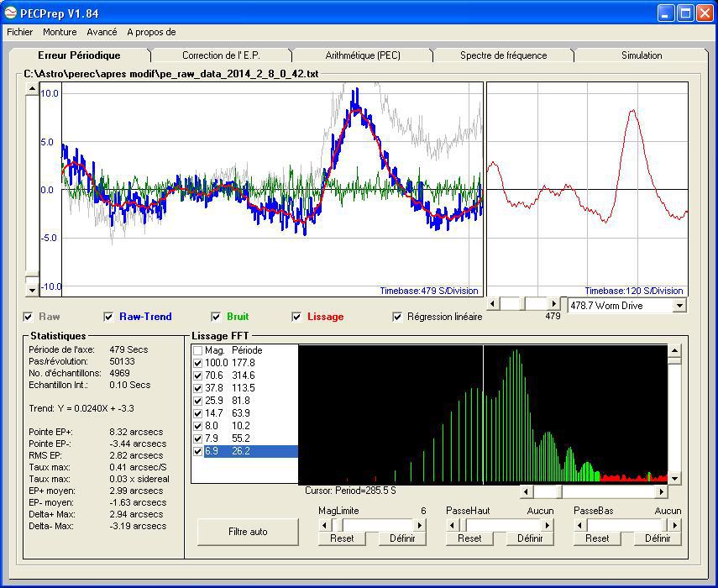Click the Définir button under PasseHaut

pos(530,538)
